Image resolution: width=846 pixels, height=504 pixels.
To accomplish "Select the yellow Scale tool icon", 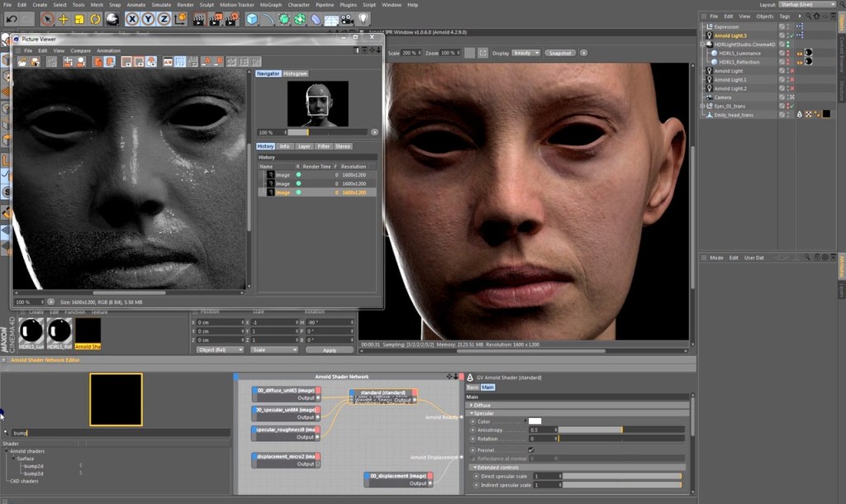I will (x=79, y=20).
